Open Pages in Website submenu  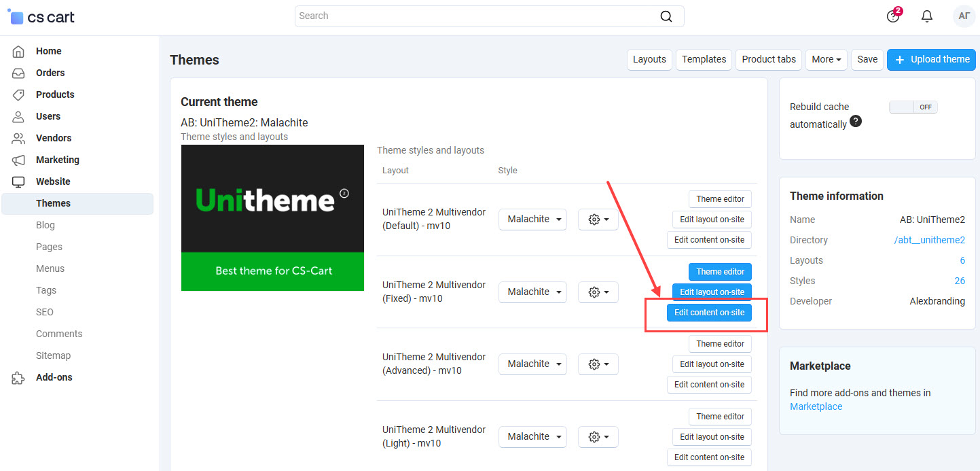(49, 247)
